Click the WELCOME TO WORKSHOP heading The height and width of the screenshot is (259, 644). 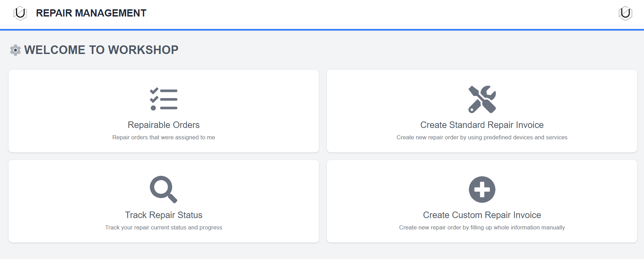click(101, 50)
